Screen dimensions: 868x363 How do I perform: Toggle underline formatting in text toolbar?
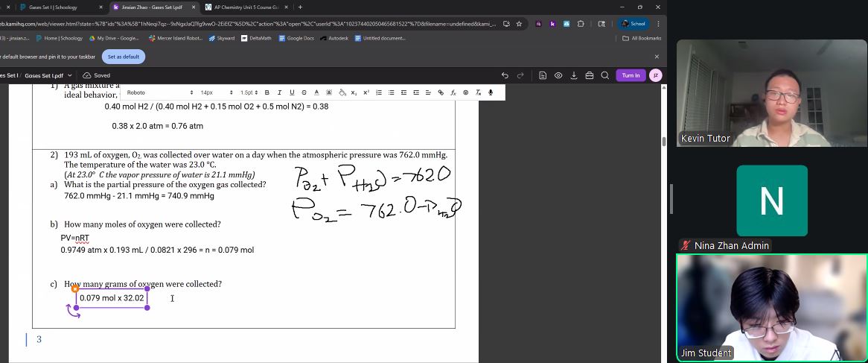coord(292,92)
